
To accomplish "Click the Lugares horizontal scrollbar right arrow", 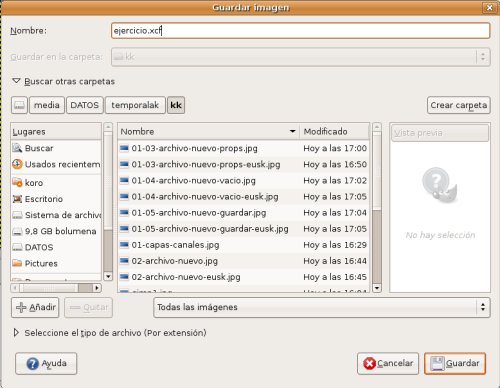I will point(97,288).
